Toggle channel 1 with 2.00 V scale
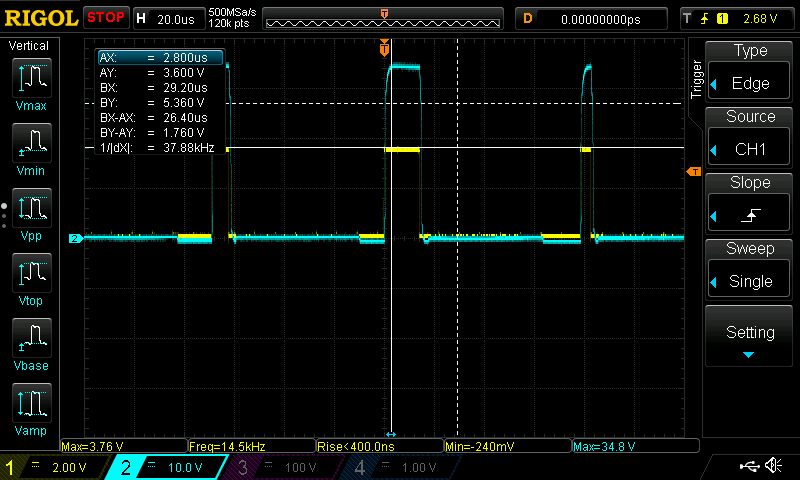800x480 pixels. [x=55, y=467]
